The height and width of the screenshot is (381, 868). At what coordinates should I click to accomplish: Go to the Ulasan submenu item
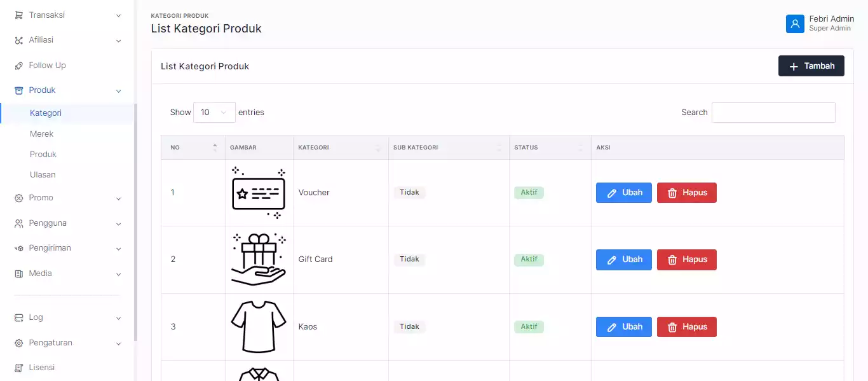click(43, 175)
